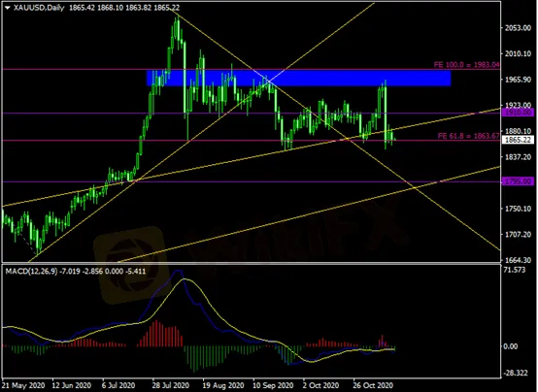Screen dimensions: 538x392
Task: Click the 1664.30 price scale label
Action: pyautogui.click(x=518, y=260)
